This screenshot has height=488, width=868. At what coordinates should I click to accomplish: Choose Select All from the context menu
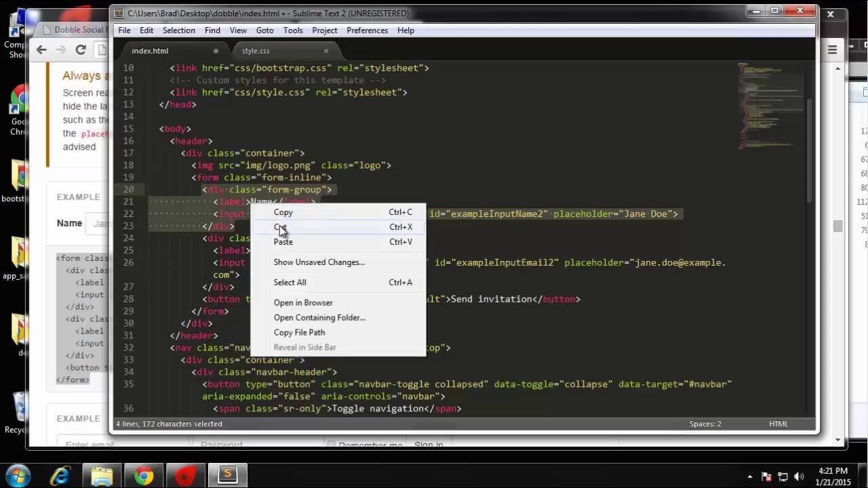(x=338, y=283)
